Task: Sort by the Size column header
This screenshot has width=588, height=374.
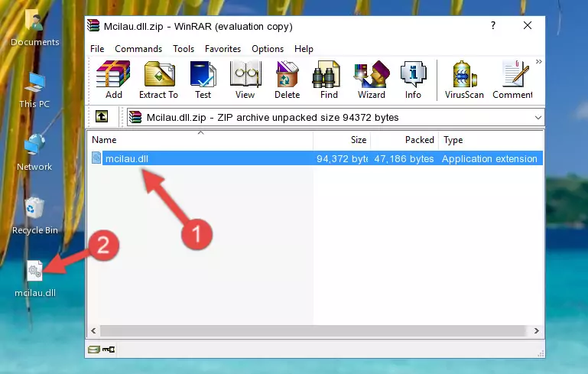Action: tap(342, 140)
